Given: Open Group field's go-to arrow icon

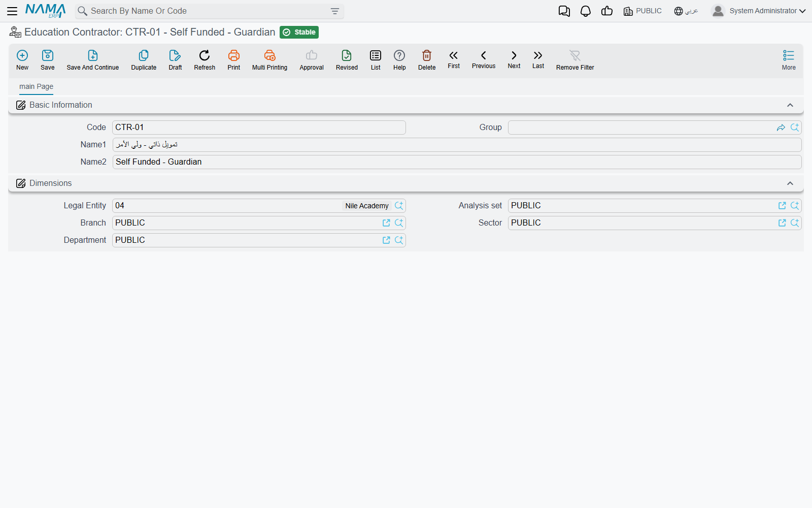Looking at the screenshot, I should [781, 128].
